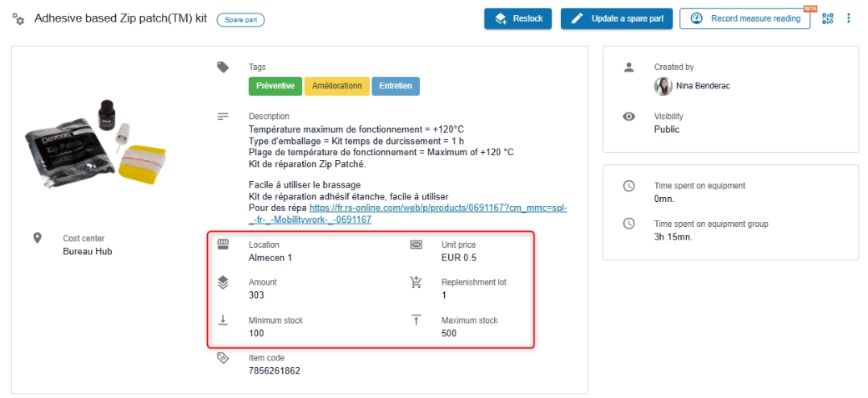Select the blue Entretien tag
Viewport: 868px width, 398px height.
tap(396, 86)
